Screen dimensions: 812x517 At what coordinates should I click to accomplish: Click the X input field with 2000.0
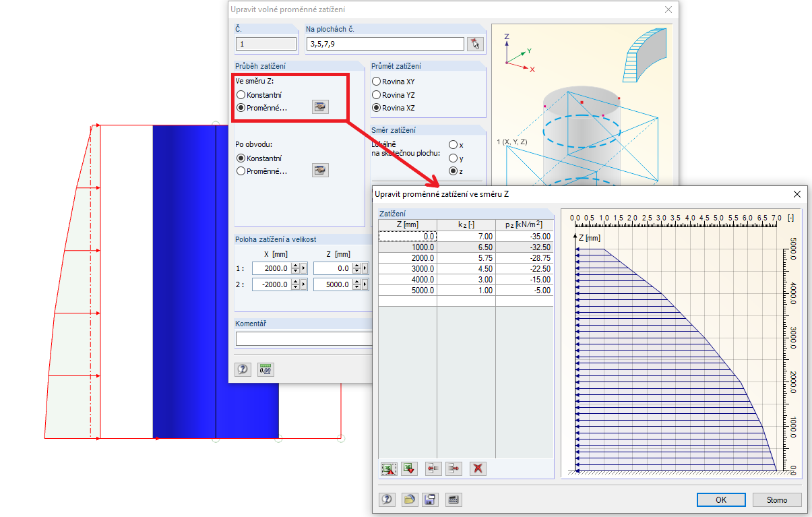[271, 268]
